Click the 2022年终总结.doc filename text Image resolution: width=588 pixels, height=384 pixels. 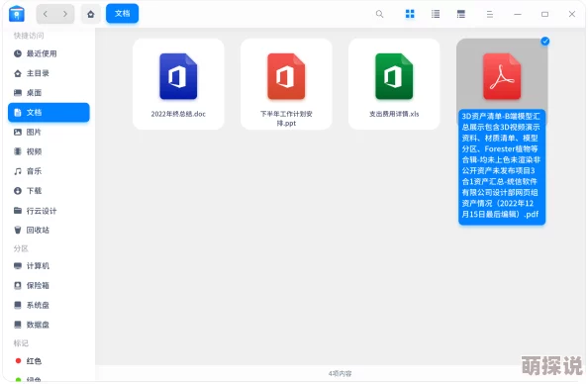click(178, 114)
